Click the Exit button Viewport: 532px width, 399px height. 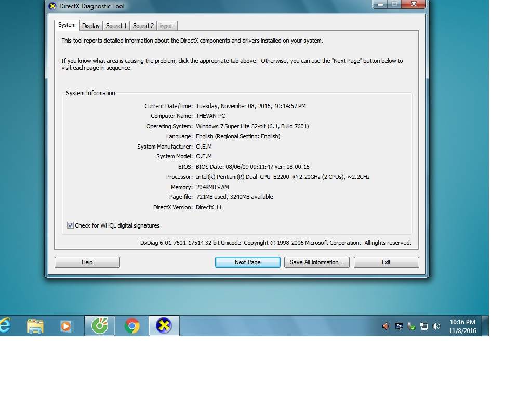(x=386, y=262)
